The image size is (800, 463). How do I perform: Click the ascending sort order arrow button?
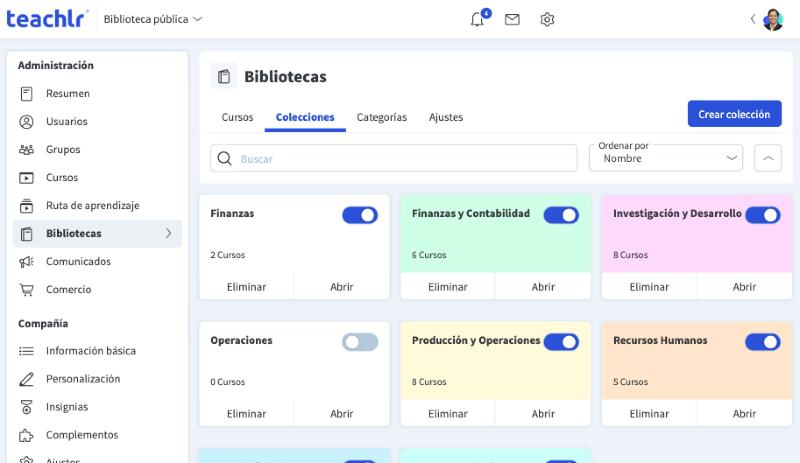[x=768, y=158]
